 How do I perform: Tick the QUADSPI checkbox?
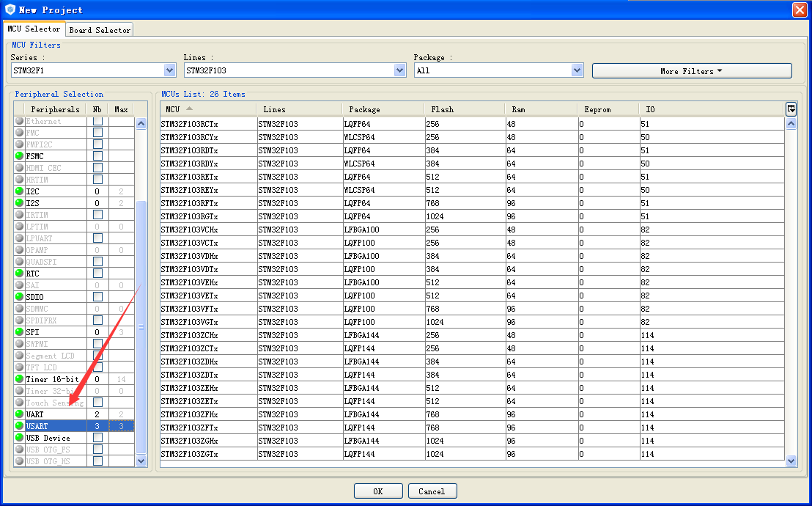tap(97, 261)
